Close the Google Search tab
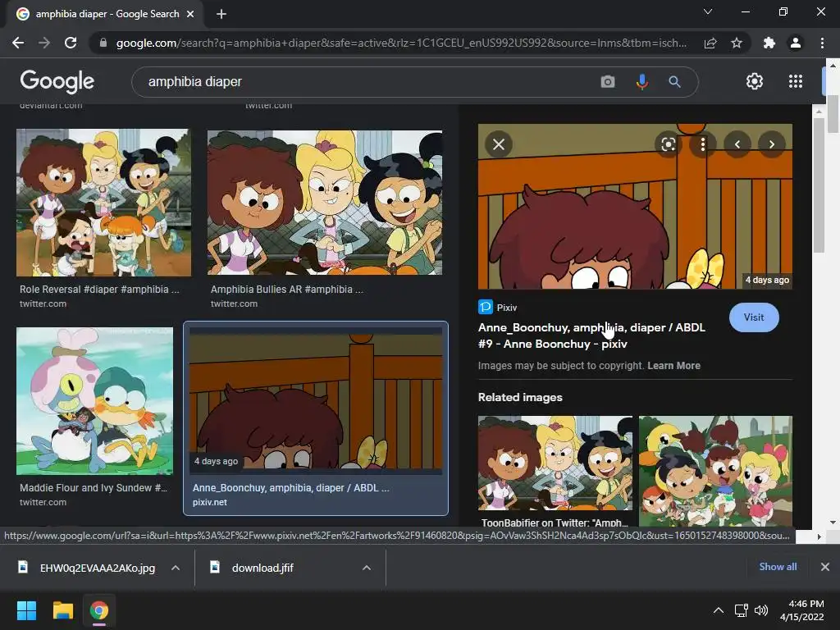Image resolution: width=840 pixels, height=630 pixels. (x=190, y=14)
